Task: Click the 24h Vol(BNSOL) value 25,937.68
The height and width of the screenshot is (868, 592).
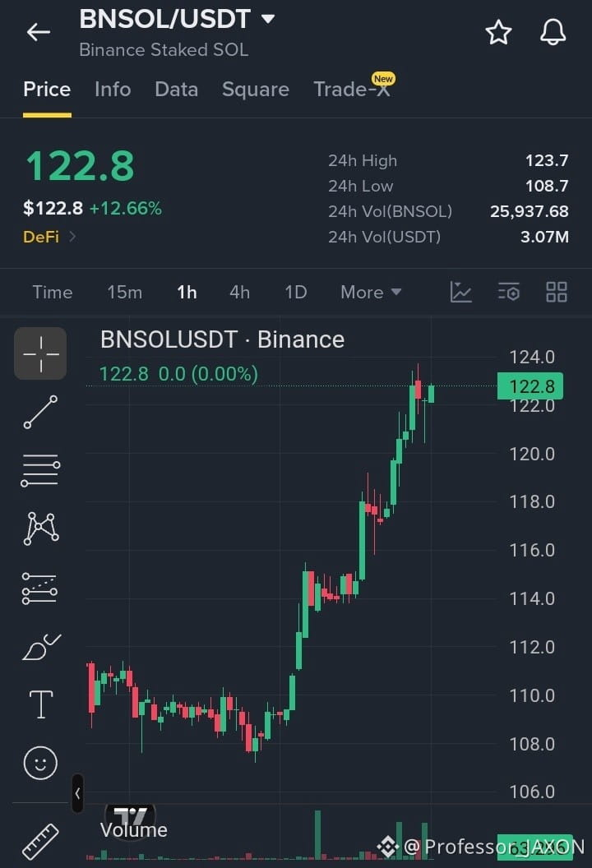Action: [x=529, y=211]
